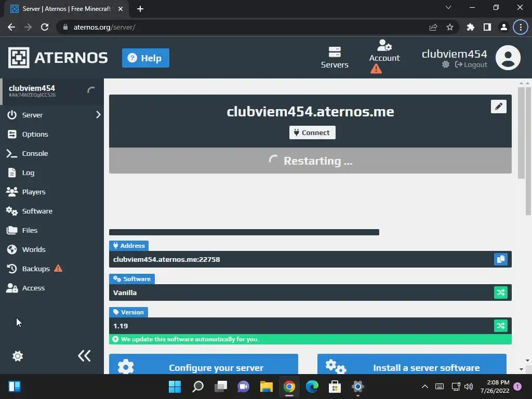Open a new browser tab
532x399 pixels.
(140, 9)
